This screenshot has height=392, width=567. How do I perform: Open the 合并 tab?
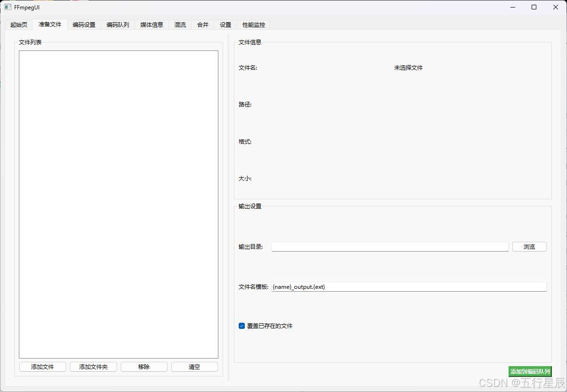pyautogui.click(x=203, y=25)
